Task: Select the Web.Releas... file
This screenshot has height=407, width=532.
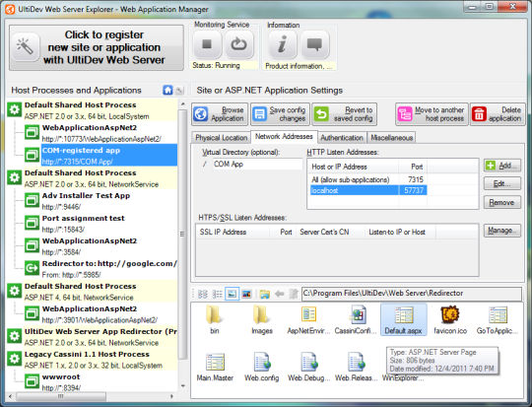Action: tap(356, 367)
